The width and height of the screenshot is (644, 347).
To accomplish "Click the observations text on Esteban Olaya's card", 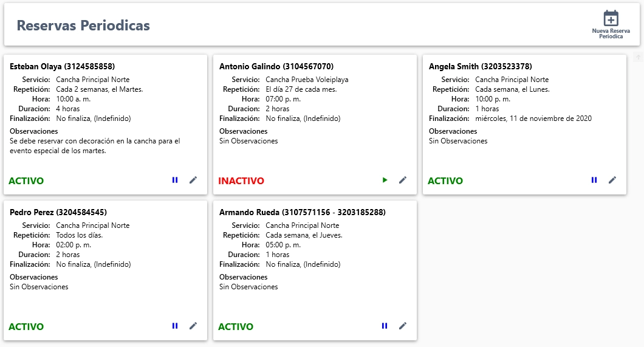I will coord(95,146).
